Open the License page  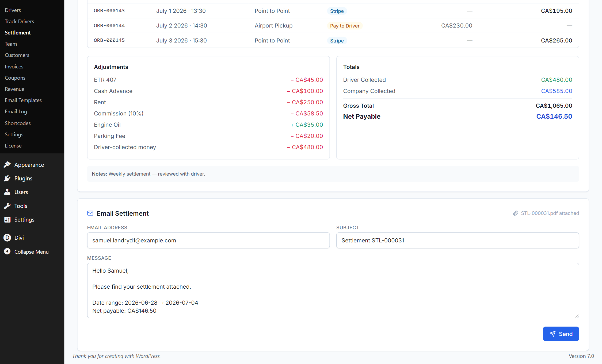click(13, 146)
